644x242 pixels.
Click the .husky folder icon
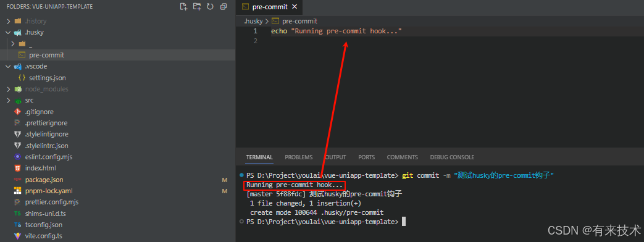point(18,32)
